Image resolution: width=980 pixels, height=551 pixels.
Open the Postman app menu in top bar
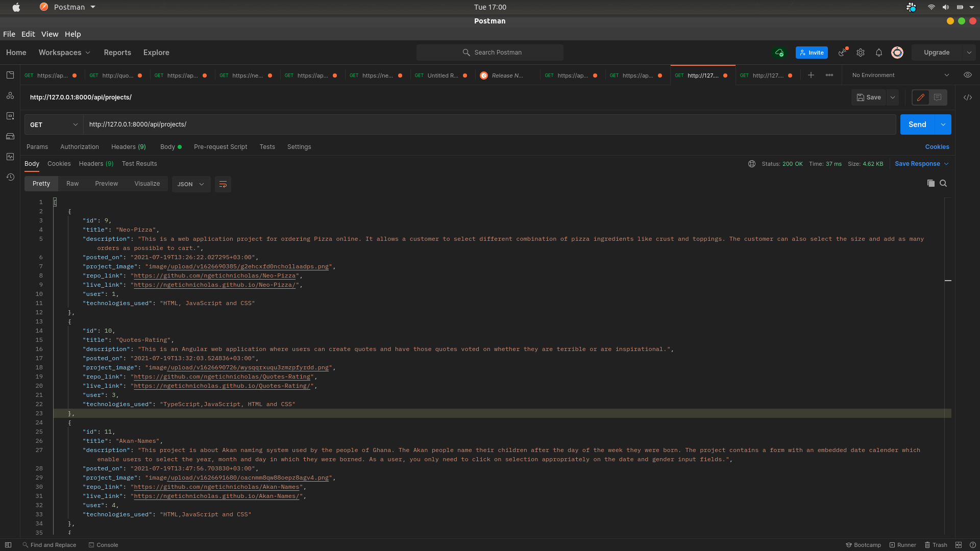pyautogui.click(x=67, y=7)
